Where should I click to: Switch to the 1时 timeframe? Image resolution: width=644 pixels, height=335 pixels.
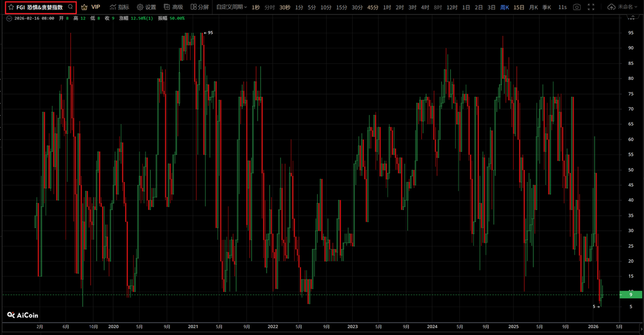[387, 7]
